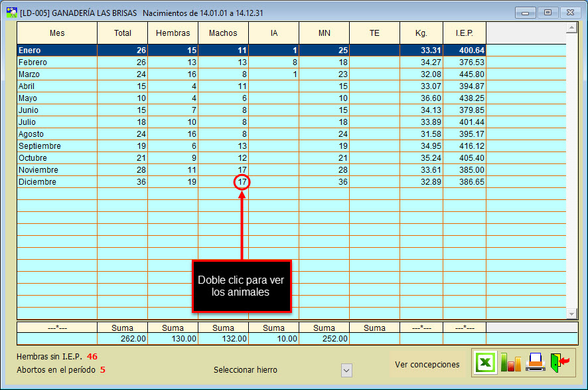Click the I.E.P. column header
This screenshot has height=390, width=588.
[465, 33]
